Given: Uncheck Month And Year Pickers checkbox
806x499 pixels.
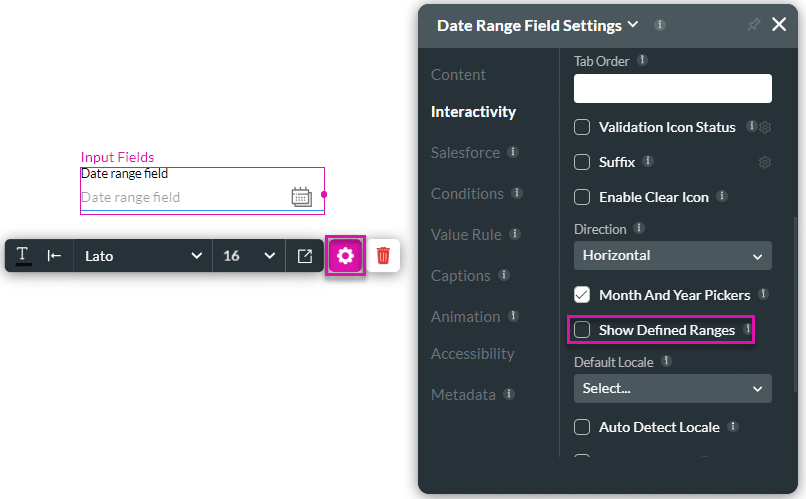Looking at the screenshot, I should (582, 295).
